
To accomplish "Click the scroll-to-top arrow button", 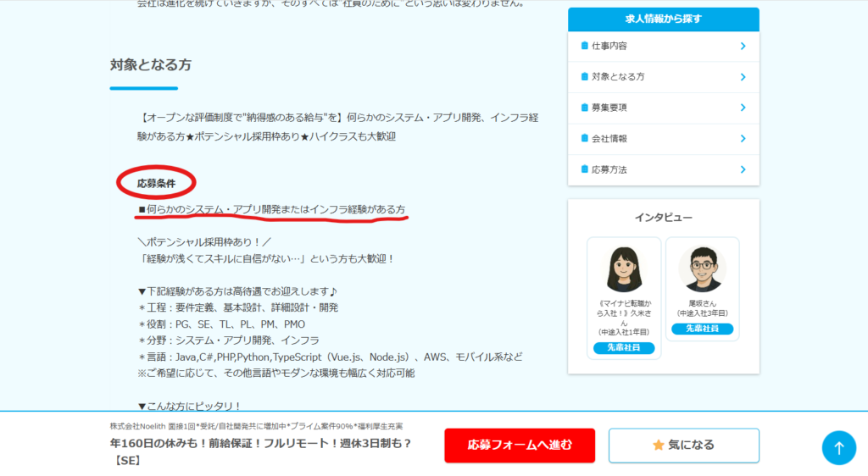I will [x=838, y=447].
